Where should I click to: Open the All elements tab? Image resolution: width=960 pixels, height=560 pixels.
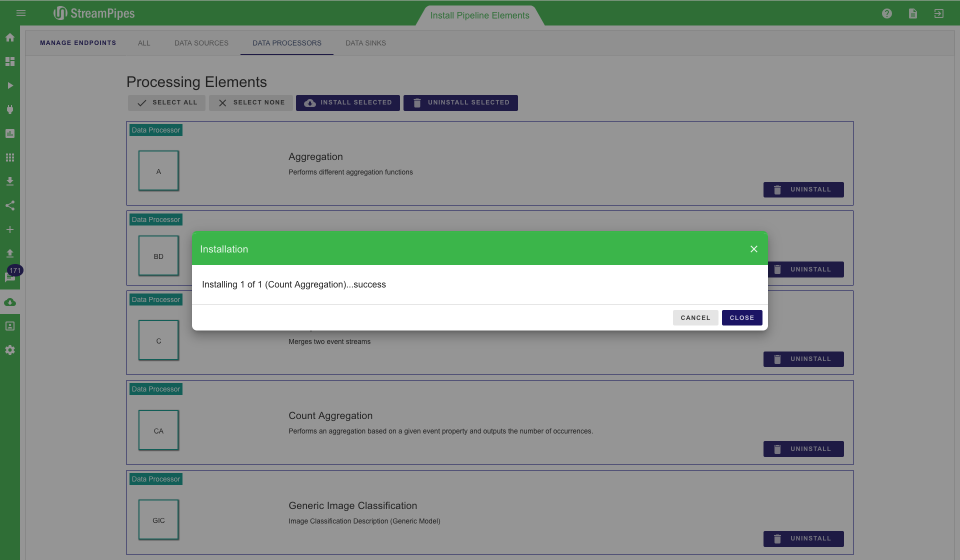(144, 43)
